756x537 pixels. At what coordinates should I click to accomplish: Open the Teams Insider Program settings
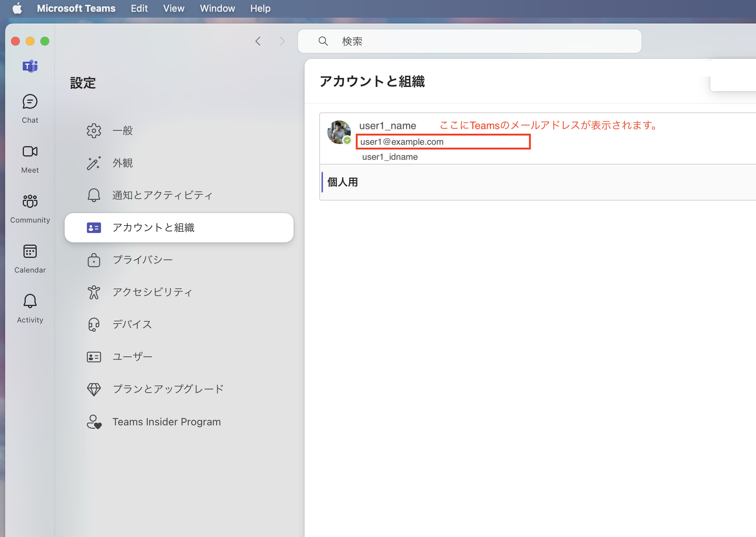[x=179, y=422]
